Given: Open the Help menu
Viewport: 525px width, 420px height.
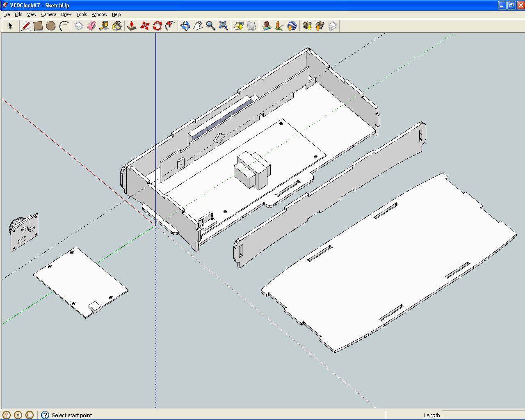Looking at the screenshot, I should point(116,14).
